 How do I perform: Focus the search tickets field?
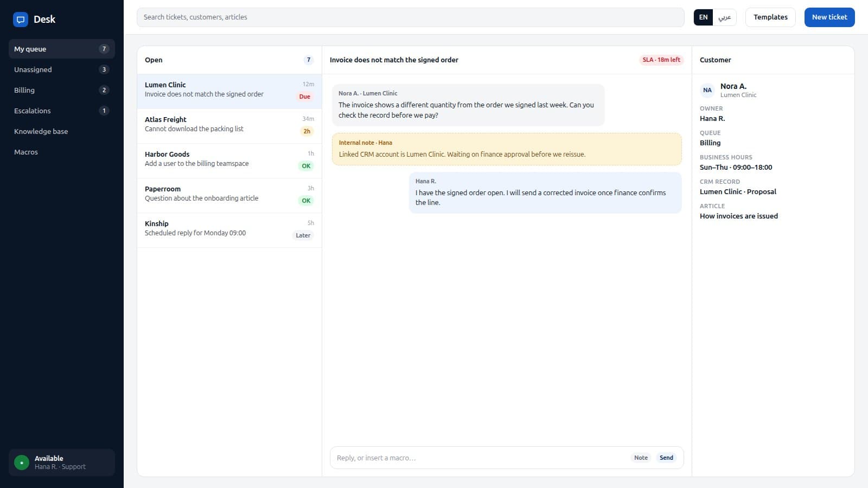pyautogui.click(x=411, y=17)
